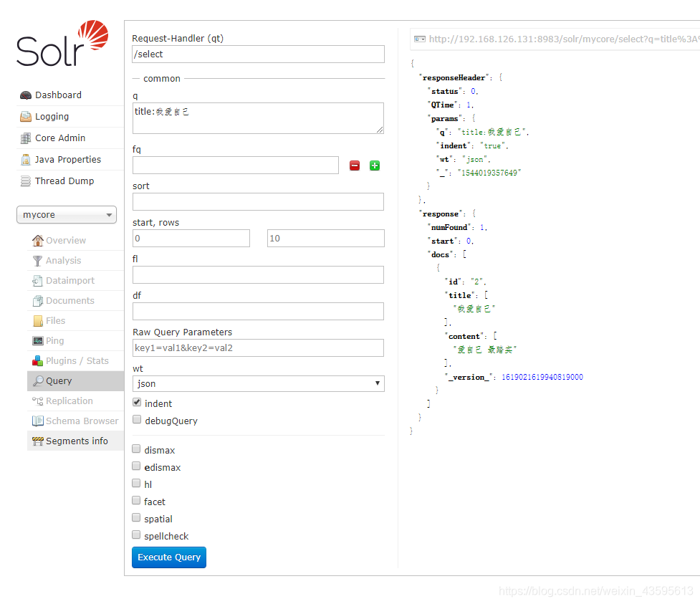Open the Overview link for mycore

(66, 240)
